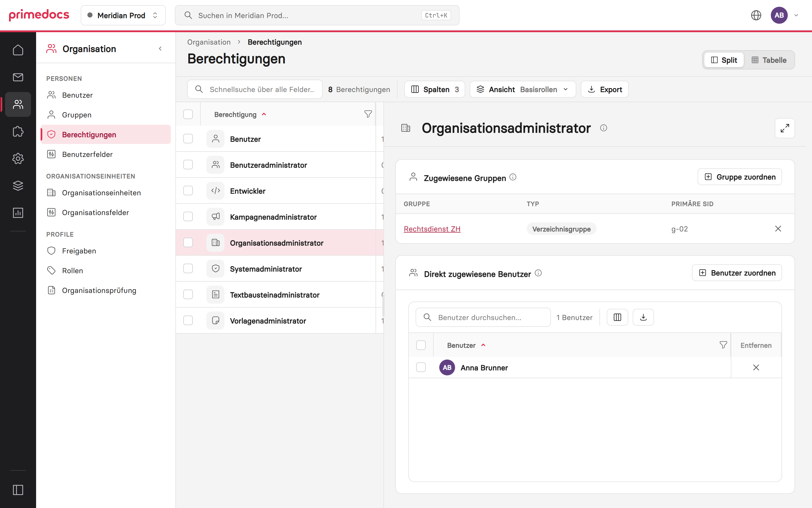The image size is (812, 508).
Task: Remove the Rechtsdienst ZH group assignment
Action: click(x=778, y=229)
